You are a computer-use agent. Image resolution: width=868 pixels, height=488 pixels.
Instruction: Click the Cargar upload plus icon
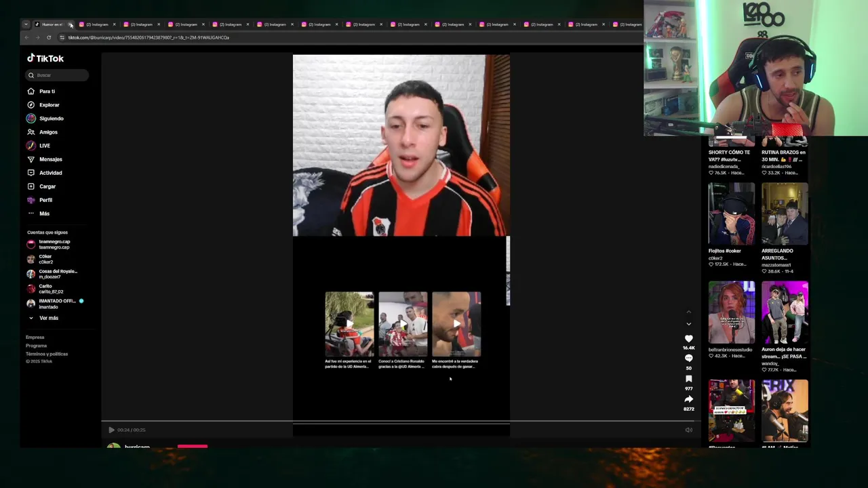pos(31,186)
